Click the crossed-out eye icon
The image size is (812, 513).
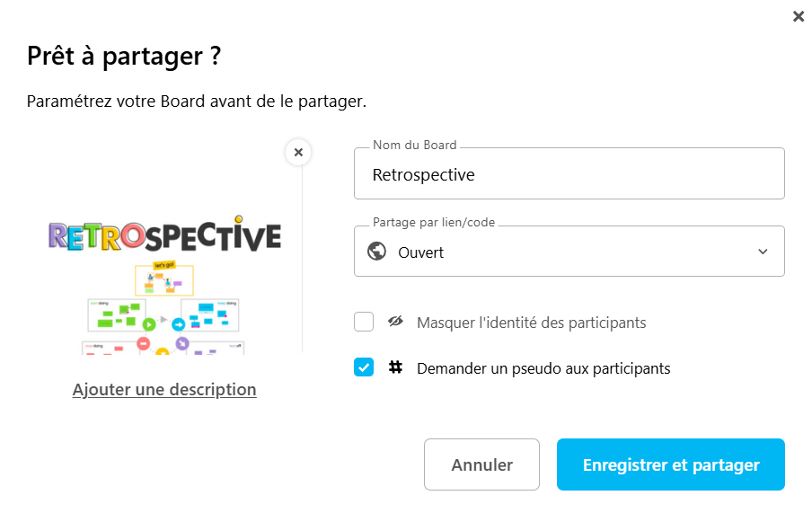pos(395,322)
